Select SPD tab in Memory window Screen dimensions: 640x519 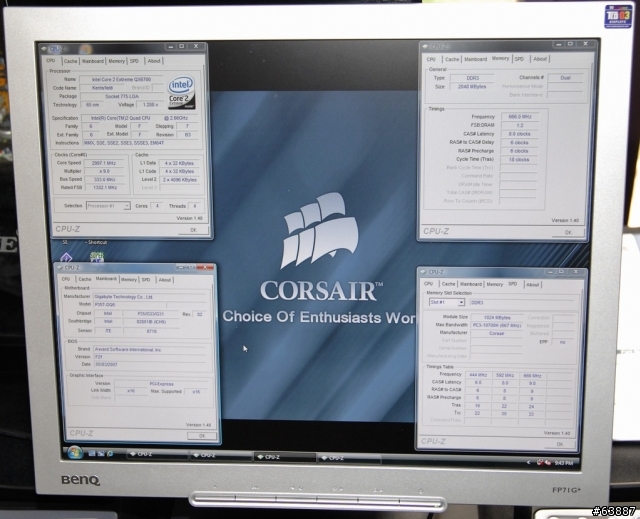coord(519,59)
